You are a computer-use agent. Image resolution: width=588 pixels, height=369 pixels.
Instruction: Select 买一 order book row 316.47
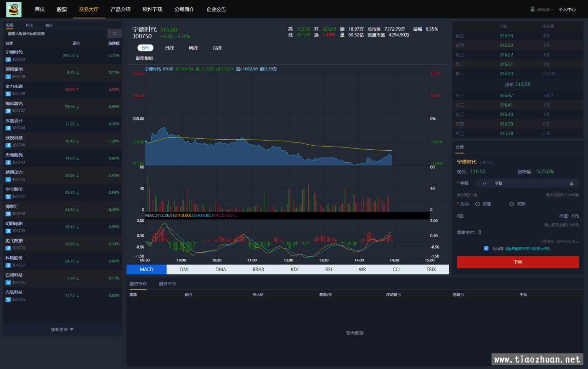[518, 96]
